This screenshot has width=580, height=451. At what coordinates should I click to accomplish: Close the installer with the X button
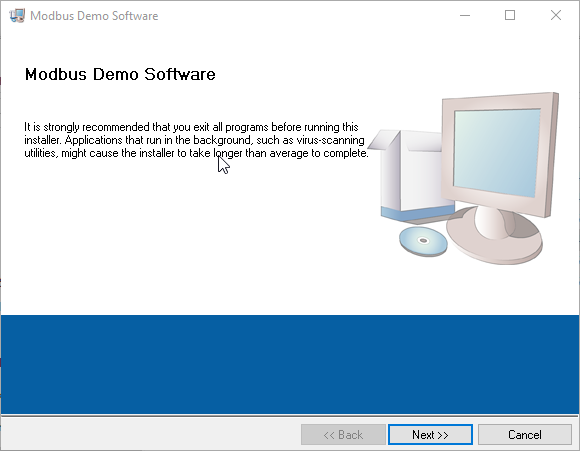coord(556,16)
